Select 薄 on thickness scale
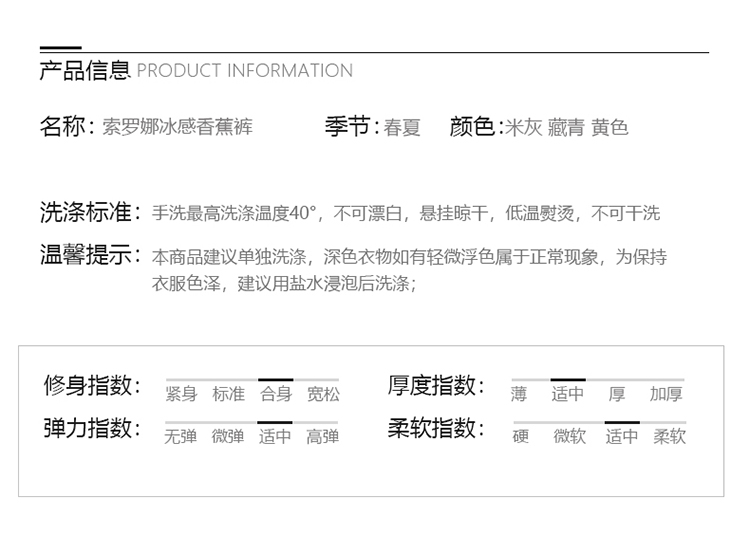750x535 pixels. point(519,394)
